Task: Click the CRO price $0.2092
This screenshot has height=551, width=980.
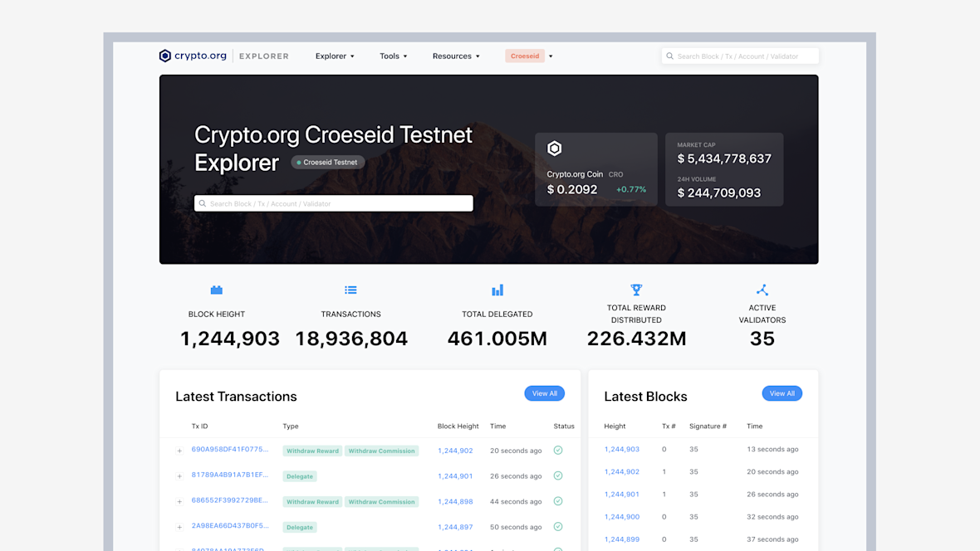Action: (x=572, y=189)
